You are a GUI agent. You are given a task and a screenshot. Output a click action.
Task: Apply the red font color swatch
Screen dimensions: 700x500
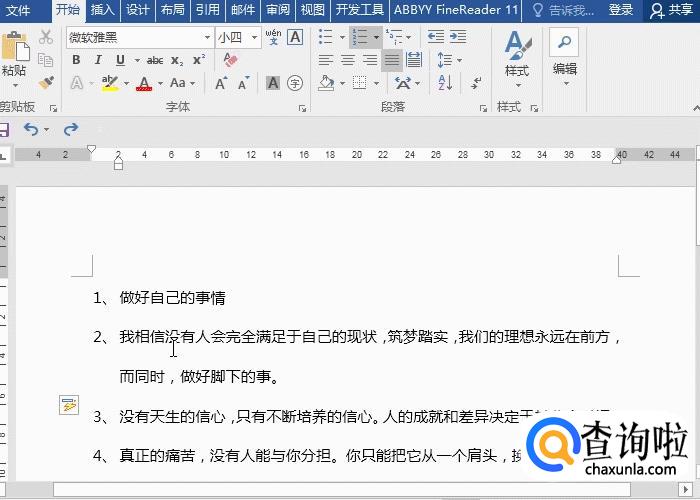[144, 83]
